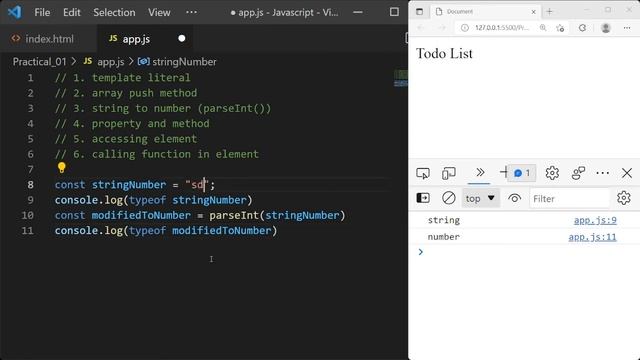Open console settings gear
The image size is (640, 360).
pyautogui.click(x=624, y=198)
